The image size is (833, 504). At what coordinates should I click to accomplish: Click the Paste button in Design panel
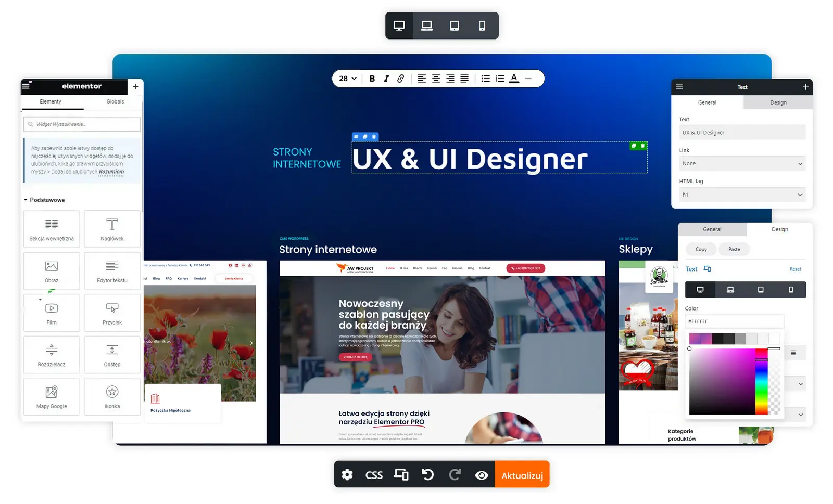[x=734, y=249]
